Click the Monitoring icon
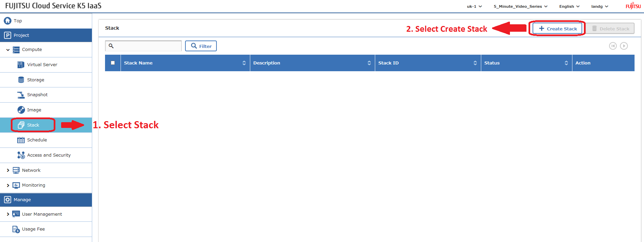This screenshot has height=242, width=644. [16, 185]
